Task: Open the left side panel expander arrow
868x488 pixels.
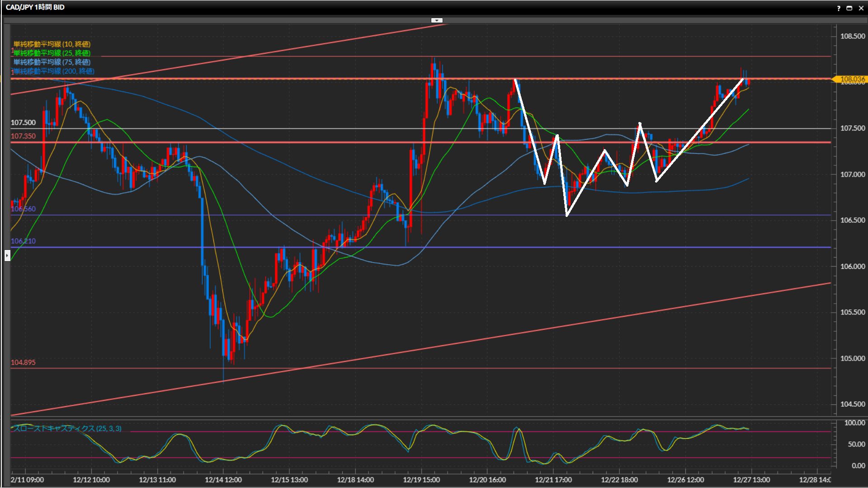Action: tap(7, 256)
